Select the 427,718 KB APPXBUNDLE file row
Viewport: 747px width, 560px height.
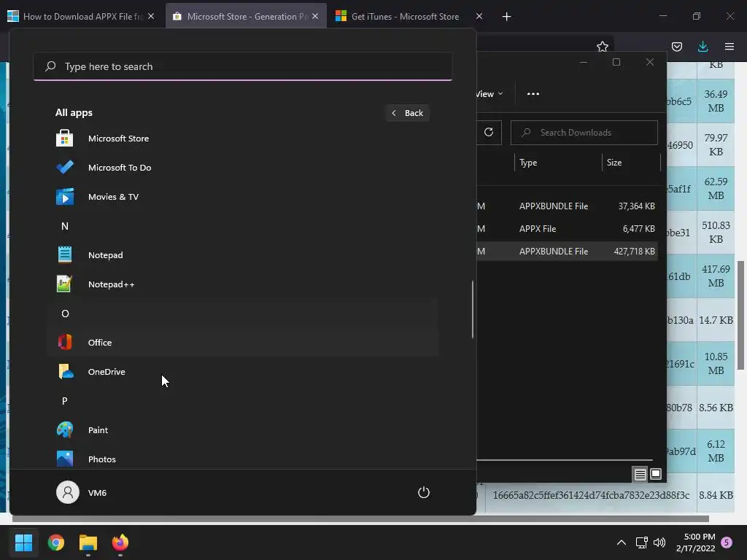567,251
